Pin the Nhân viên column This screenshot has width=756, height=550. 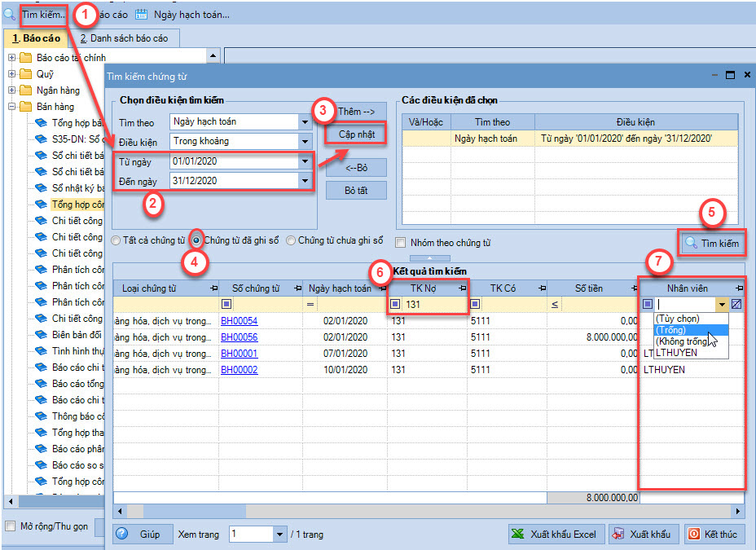(740, 288)
